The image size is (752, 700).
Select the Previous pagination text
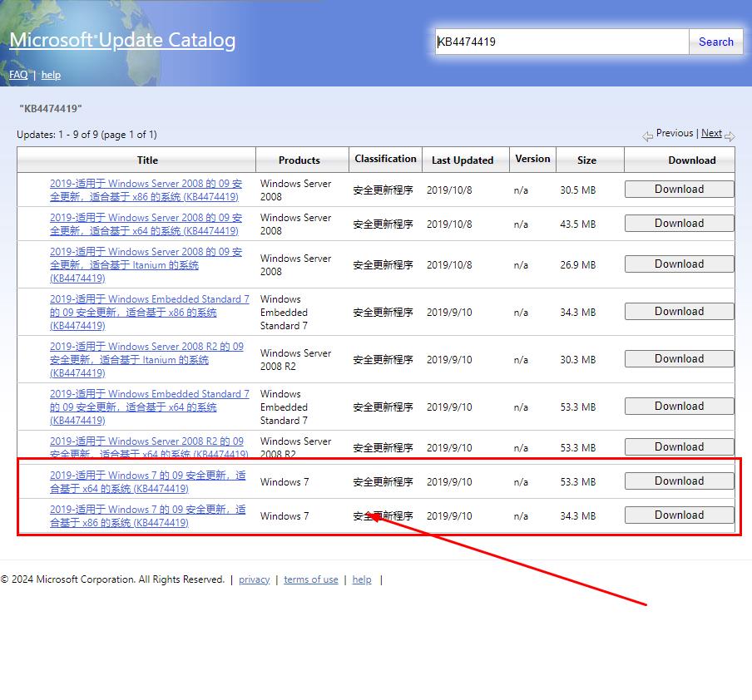point(675,133)
